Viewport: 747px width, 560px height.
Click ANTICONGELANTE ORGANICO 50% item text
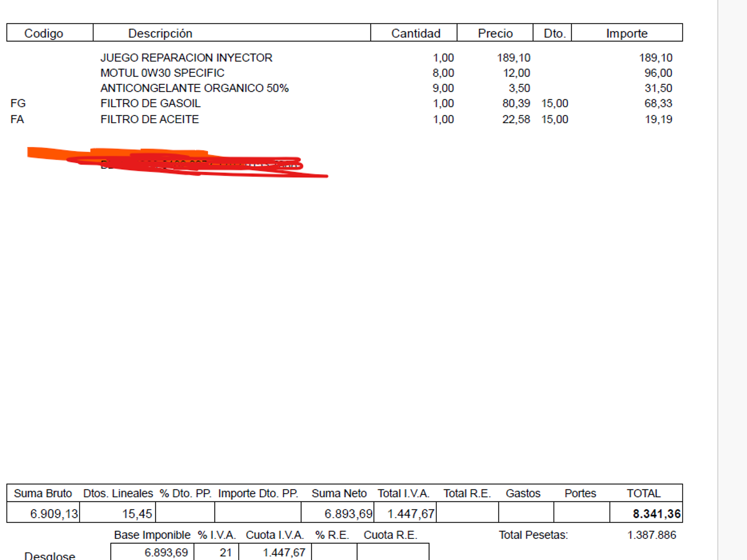[x=194, y=88]
